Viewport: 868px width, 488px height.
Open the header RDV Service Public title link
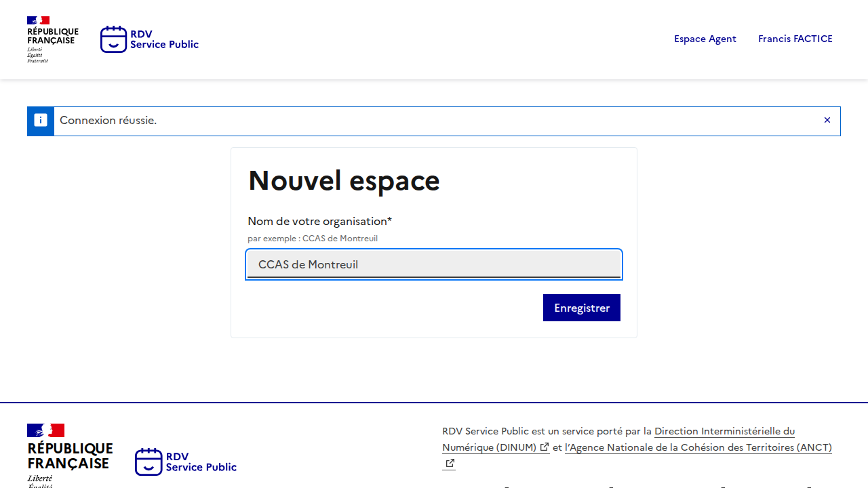164,39
